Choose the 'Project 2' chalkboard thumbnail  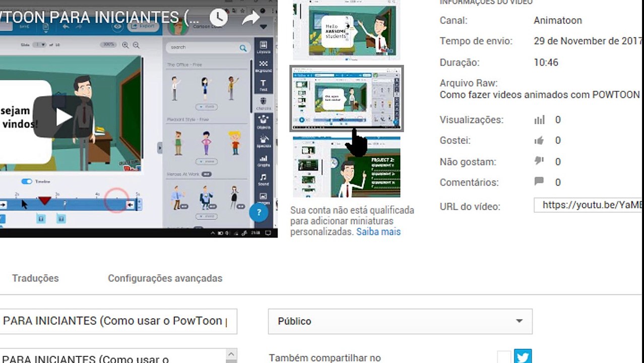click(347, 167)
